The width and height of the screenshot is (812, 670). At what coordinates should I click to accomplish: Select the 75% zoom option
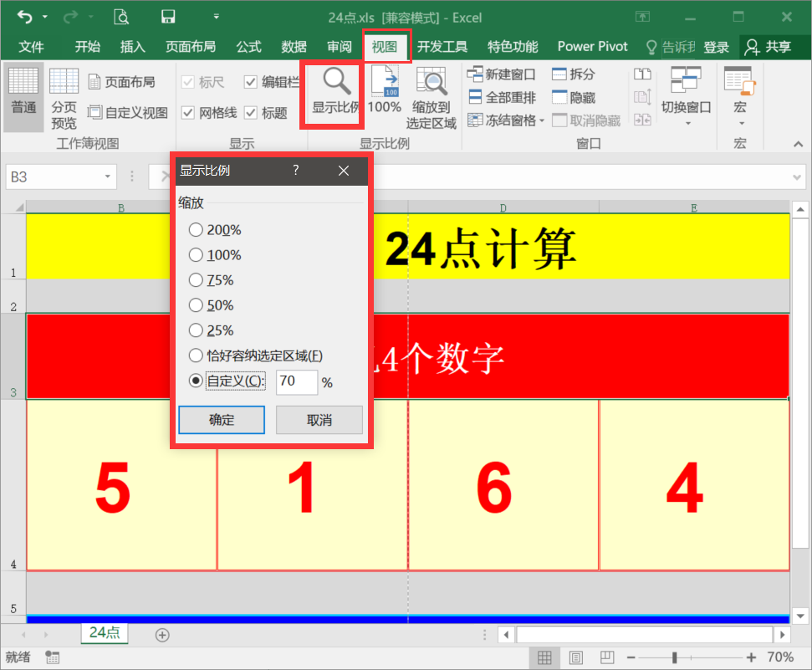coord(196,280)
